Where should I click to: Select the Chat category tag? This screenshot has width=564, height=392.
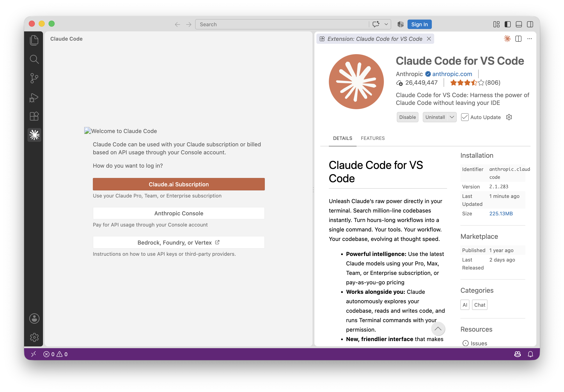pos(480,305)
